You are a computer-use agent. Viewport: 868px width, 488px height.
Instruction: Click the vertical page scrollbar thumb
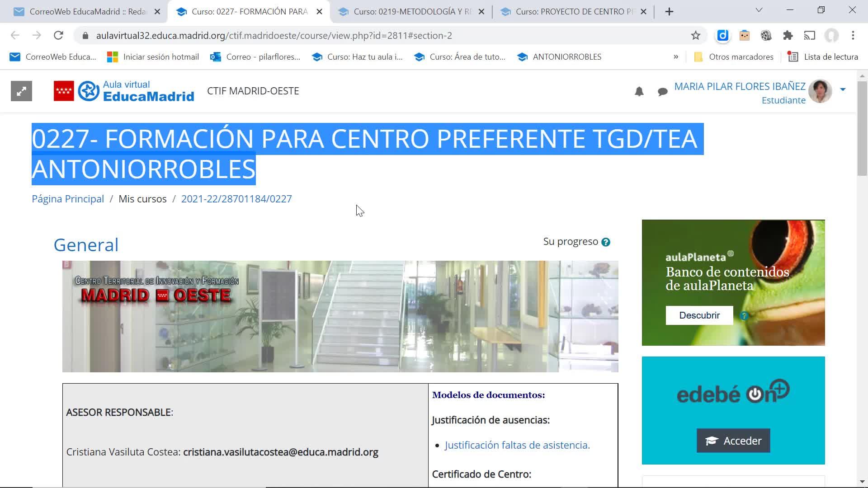862,129
